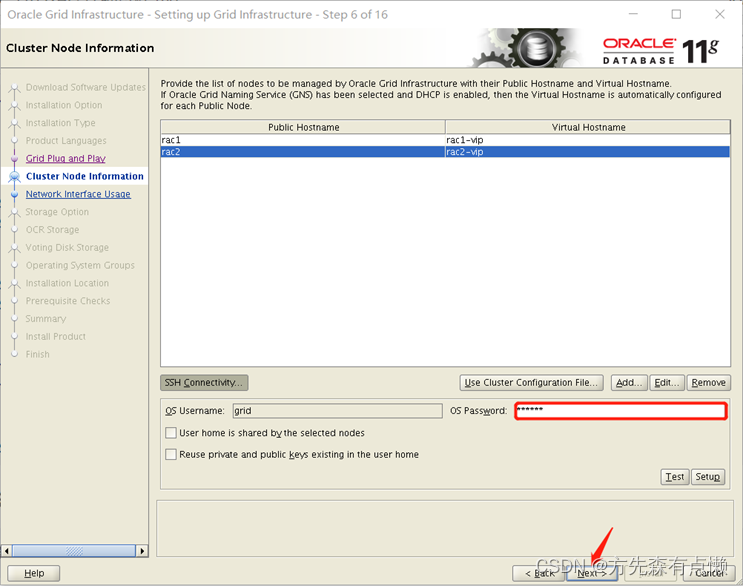Enable User home is shared checkbox

point(171,433)
